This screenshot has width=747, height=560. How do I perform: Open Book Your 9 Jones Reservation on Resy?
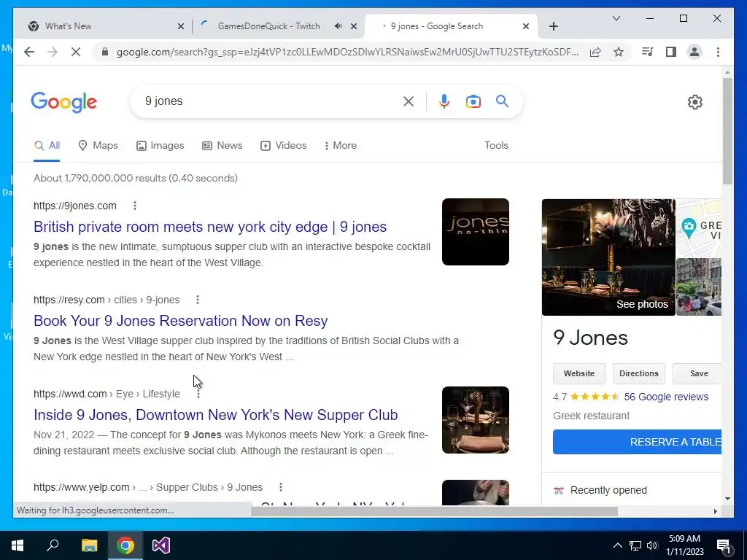(x=181, y=321)
